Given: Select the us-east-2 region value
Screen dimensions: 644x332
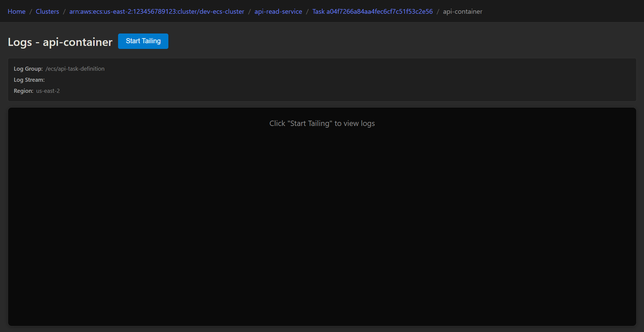Looking at the screenshot, I should pos(48,91).
